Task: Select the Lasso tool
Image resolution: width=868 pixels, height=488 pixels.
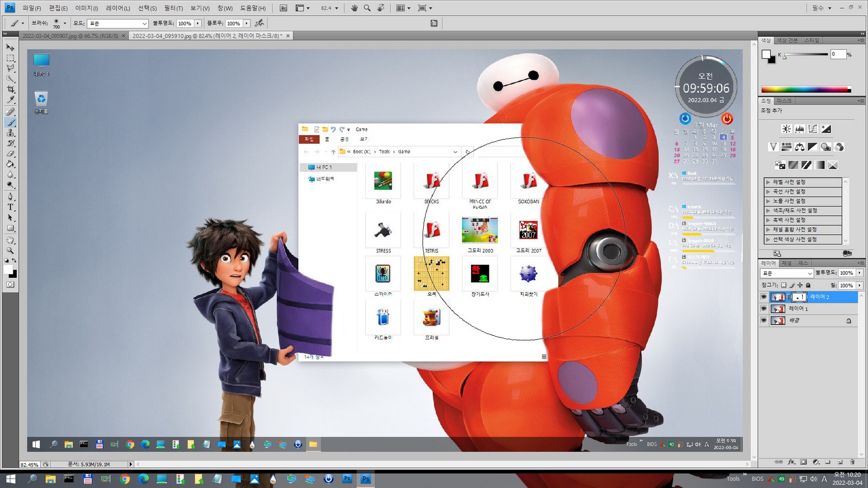Action: pyautogui.click(x=10, y=68)
